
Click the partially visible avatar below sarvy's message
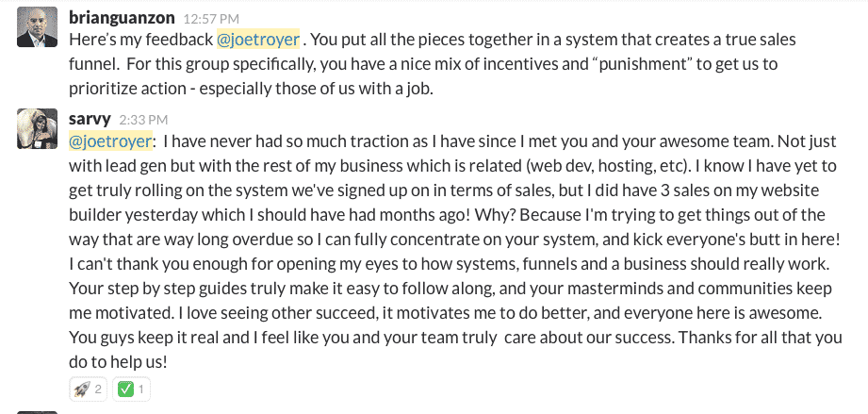point(37,412)
